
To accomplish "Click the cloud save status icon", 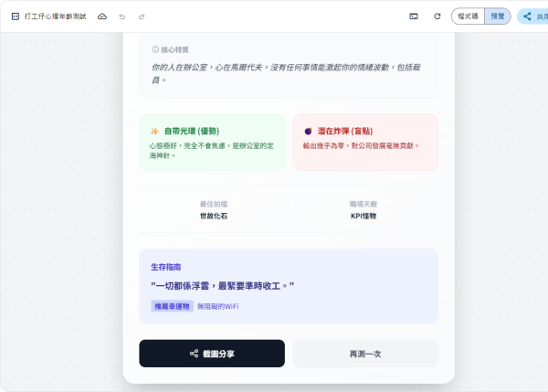I will (102, 16).
